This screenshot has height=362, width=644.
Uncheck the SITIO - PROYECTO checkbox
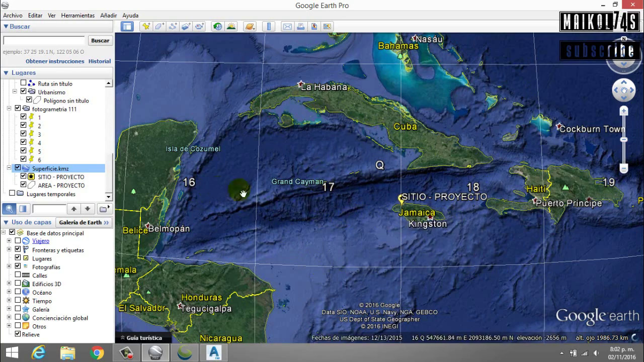23,176
